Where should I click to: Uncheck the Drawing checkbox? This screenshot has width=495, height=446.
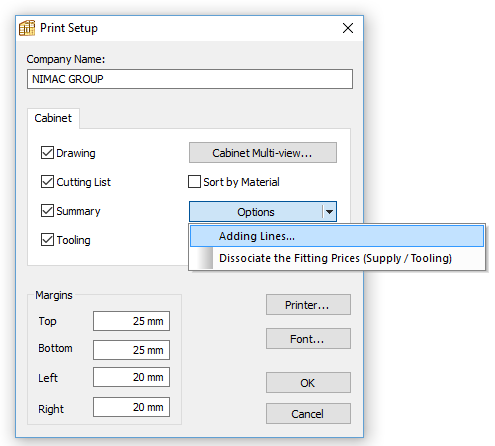[47, 153]
